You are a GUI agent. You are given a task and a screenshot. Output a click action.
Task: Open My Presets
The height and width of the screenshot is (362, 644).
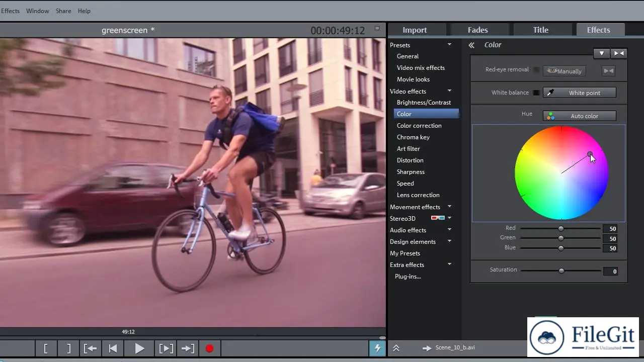point(405,253)
